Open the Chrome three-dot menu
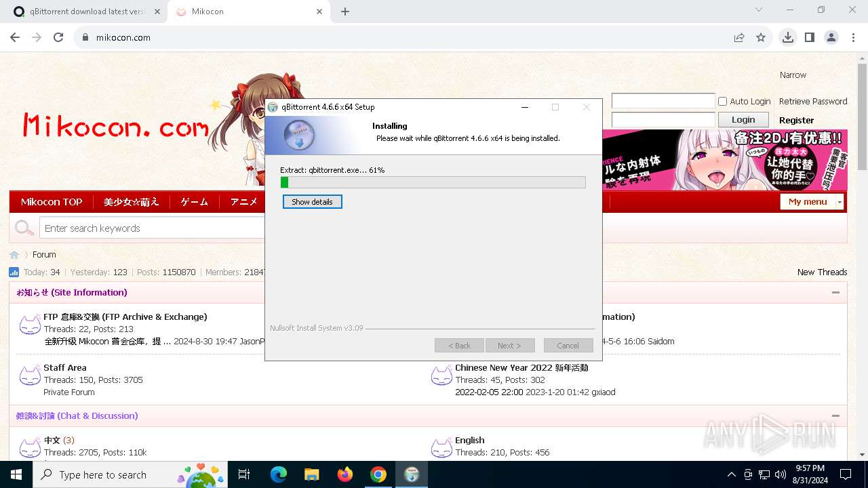Image resolution: width=868 pixels, height=488 pixels. point(853,37)
